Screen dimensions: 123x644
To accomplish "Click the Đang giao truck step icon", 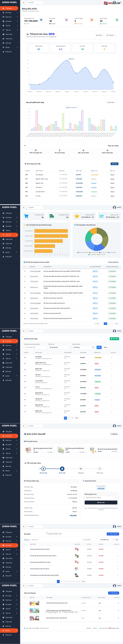I will click(81, 469).
